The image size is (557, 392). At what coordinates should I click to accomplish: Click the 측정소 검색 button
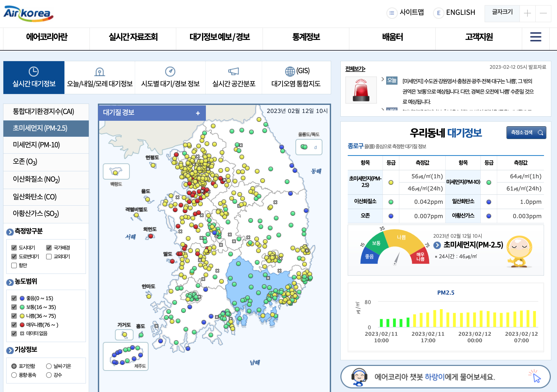[526, 132]
